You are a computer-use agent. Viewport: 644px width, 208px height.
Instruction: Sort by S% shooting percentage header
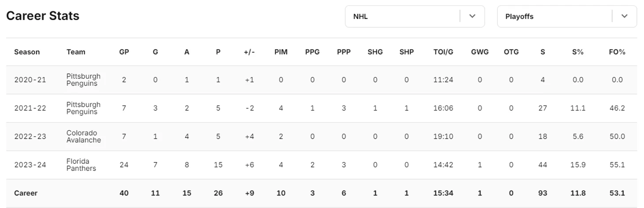coord(578,52)
